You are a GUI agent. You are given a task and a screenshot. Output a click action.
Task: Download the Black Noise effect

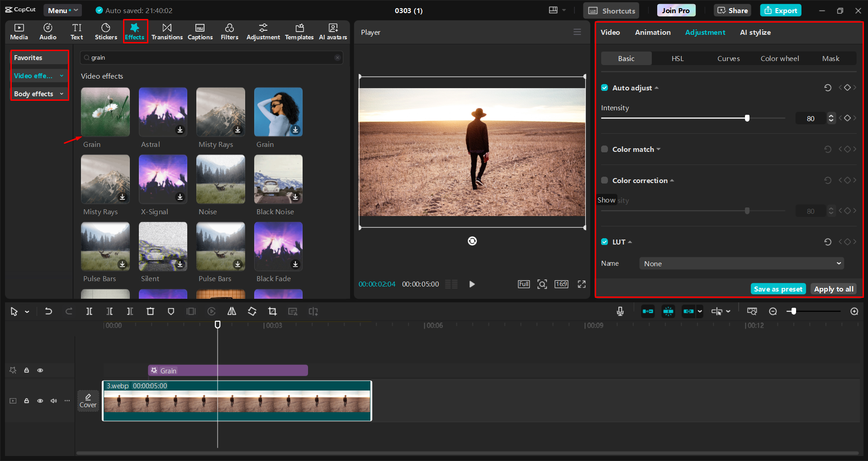coord(295,197)
